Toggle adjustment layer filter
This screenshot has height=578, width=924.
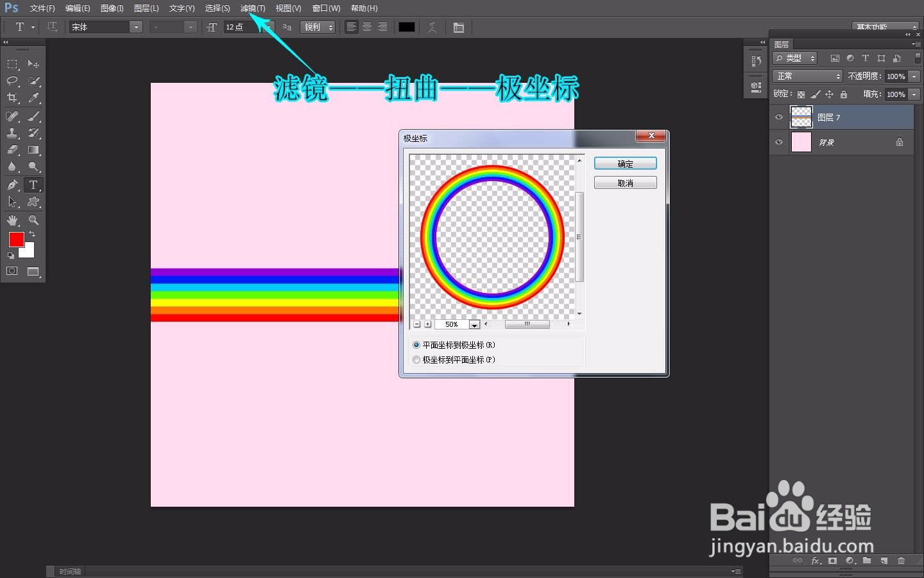850,58
